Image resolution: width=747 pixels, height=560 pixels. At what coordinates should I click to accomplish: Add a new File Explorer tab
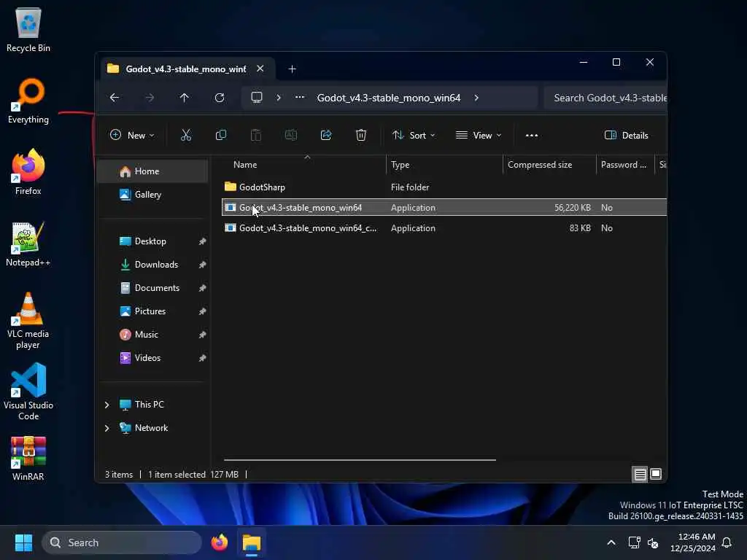(292, 69)
